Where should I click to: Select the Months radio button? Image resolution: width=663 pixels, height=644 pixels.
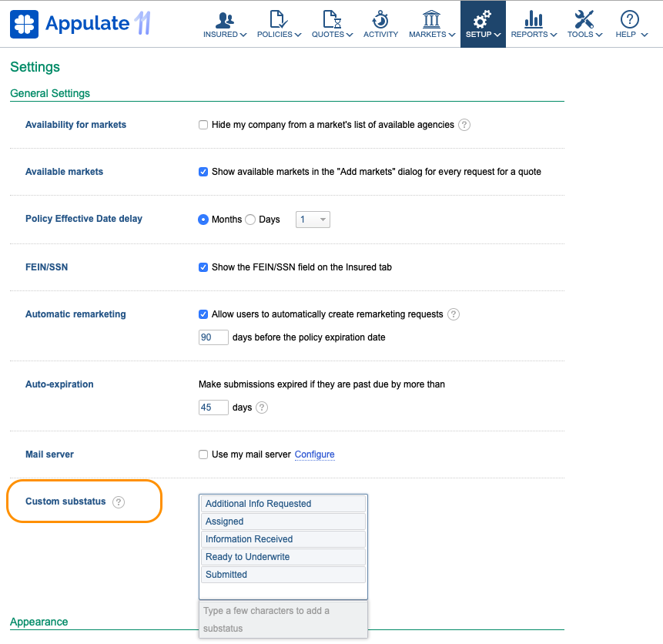point(203,220)
